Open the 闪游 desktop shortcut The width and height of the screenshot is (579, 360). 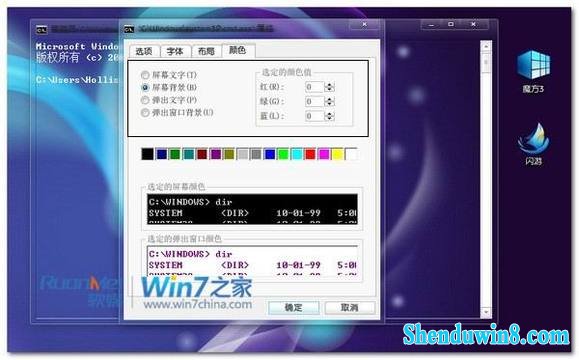533,144
